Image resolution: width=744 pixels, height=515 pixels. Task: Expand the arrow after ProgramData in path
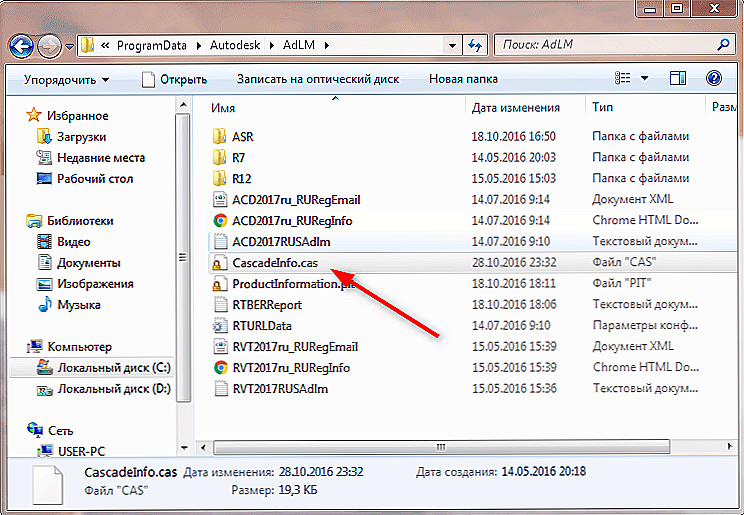point(198,46)
